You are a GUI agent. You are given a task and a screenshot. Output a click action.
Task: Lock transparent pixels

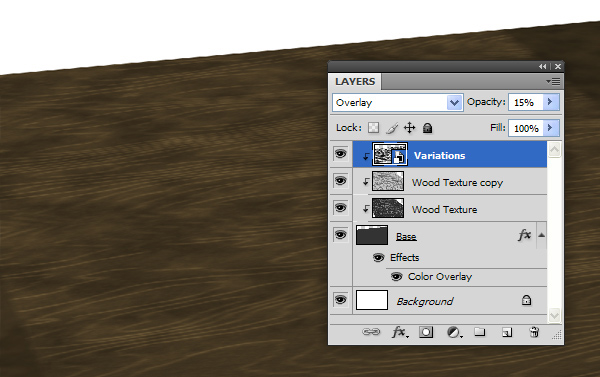tap(373, 128)
